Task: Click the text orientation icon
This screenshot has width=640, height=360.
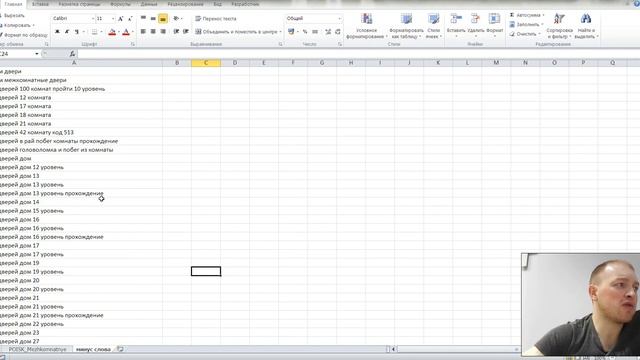Action: click(176, 19)
